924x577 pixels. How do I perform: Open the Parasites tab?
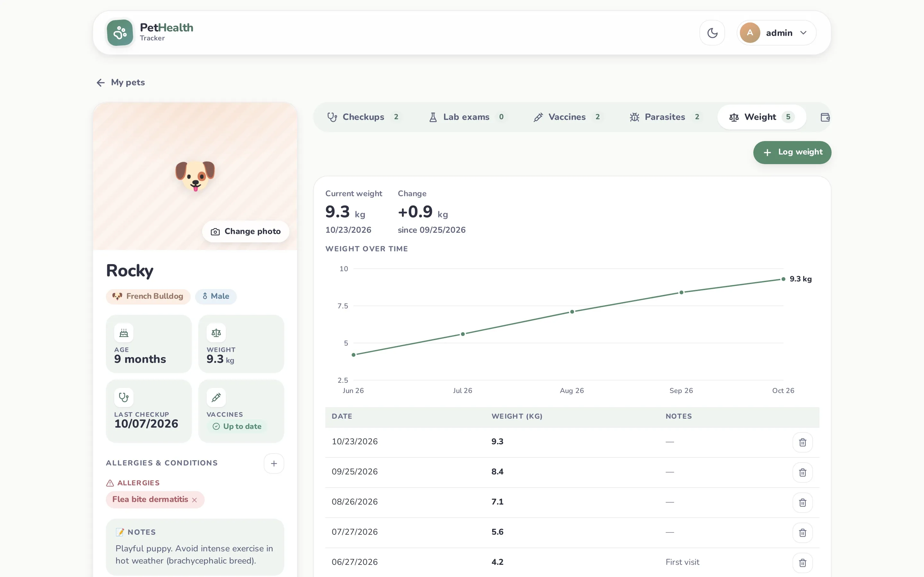tap(665, 117)
